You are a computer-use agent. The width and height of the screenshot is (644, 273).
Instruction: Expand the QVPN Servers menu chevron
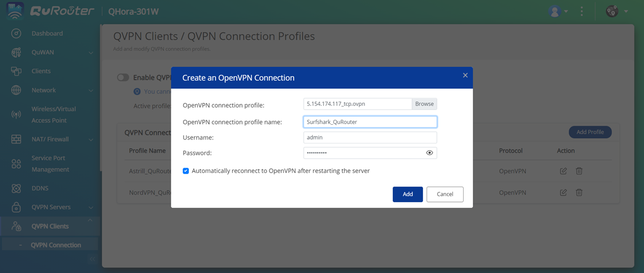pos(91,207)
